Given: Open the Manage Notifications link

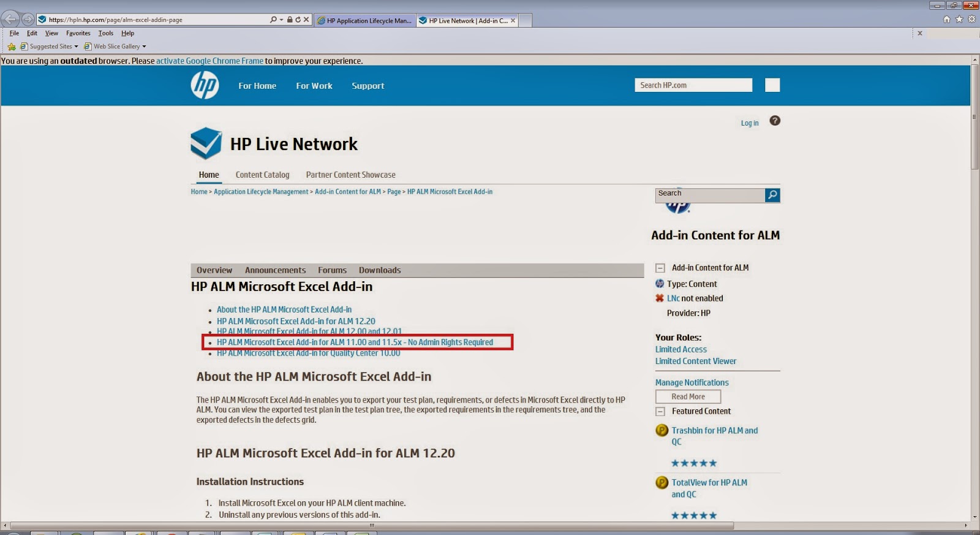Looking at the screenshot, I should tap(692, 382).
